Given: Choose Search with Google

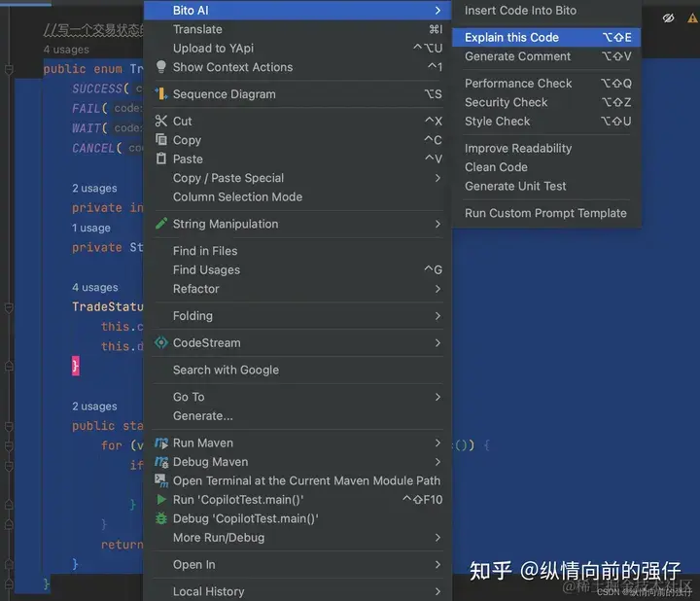Looking at the screenshot, I should point(297,370).
